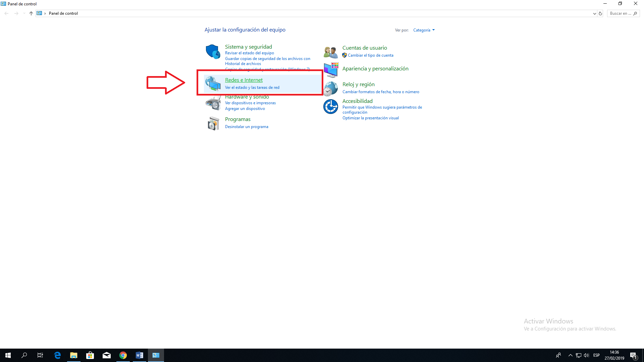
Task: Click the Reloj y región clock icon
Action: pos(331,88)
